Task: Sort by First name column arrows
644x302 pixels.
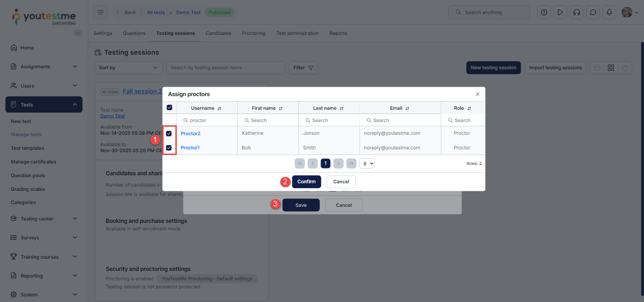Action: [281, 108]
